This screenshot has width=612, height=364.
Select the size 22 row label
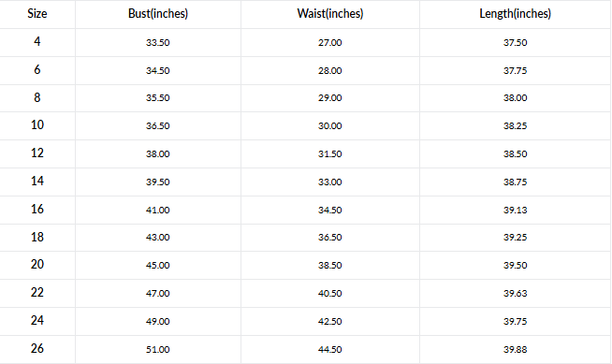click(37, 292)
